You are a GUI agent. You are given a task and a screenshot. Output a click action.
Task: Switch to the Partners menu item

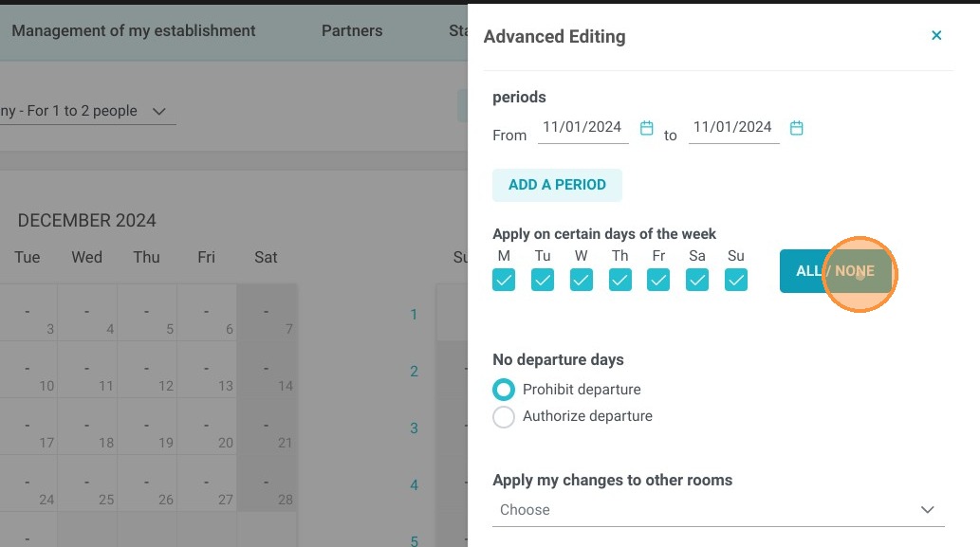[352, 30]
